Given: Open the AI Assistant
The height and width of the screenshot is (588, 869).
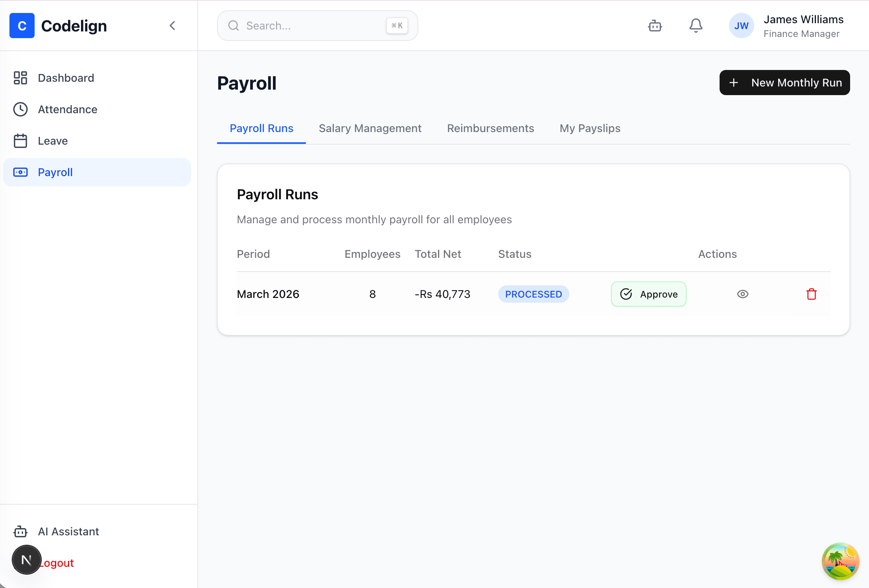Looking at the screenshot, I should tap(68, 531).
